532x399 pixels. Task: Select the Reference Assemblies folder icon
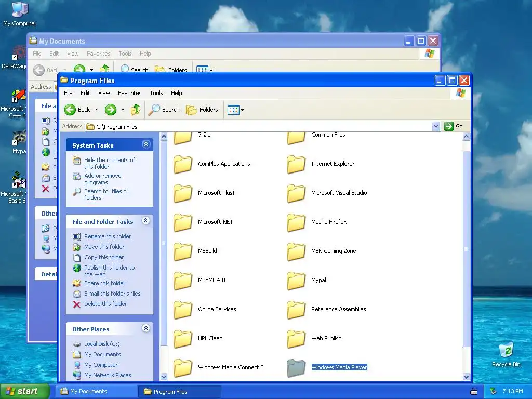pos(296,310)
